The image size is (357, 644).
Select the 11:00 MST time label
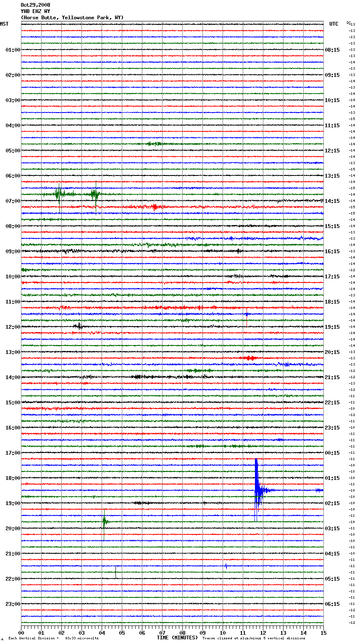tap(13, 302)
